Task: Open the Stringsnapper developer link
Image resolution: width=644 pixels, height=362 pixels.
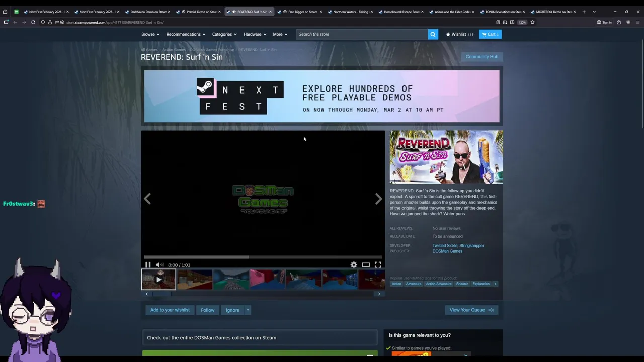Action: (x=472, y=246)
